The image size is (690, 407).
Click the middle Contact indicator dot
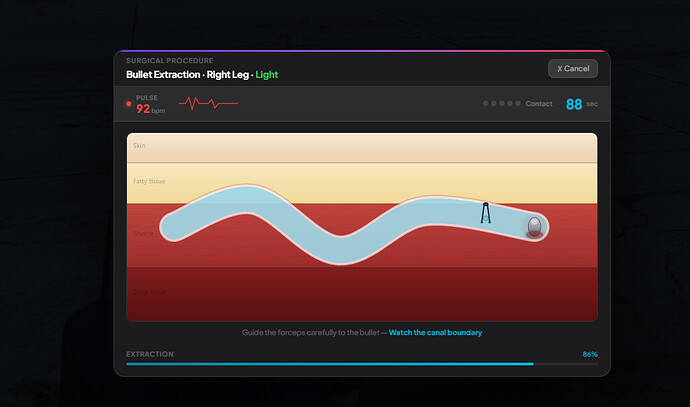click(x=502, y=103)
